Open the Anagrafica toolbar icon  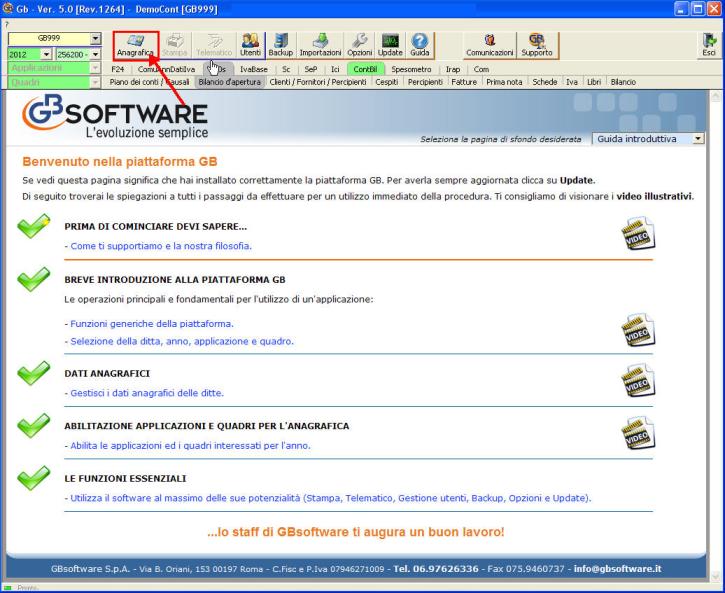136,45
